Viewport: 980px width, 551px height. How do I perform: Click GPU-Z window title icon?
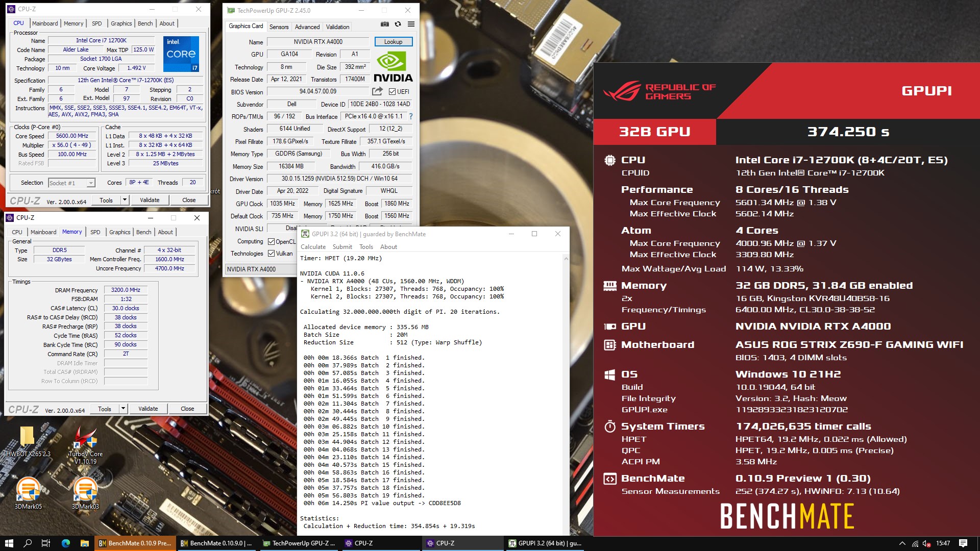231,10
